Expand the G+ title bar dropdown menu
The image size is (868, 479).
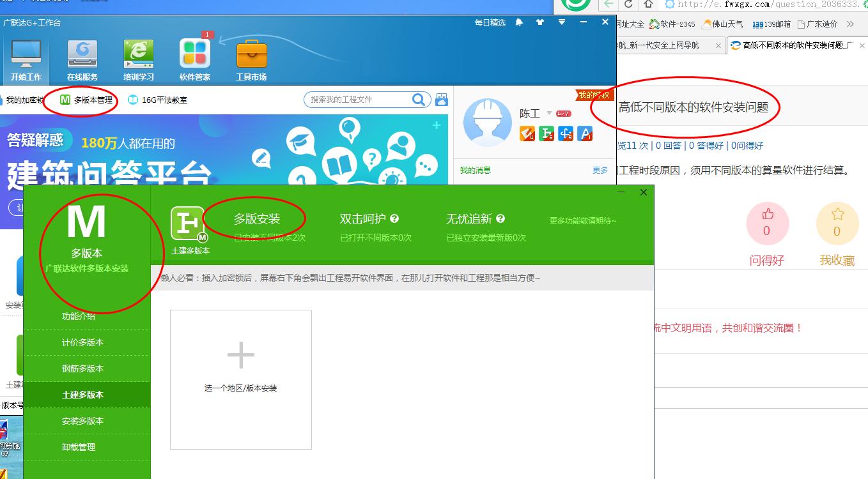561,22
